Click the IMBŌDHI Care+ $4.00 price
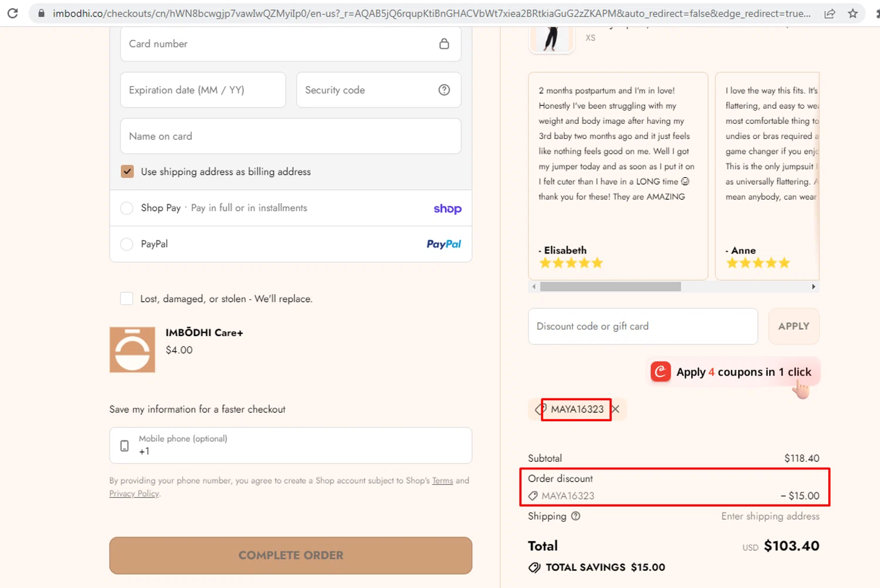Screen dimensions: 880x588 [x=179, y=350]
